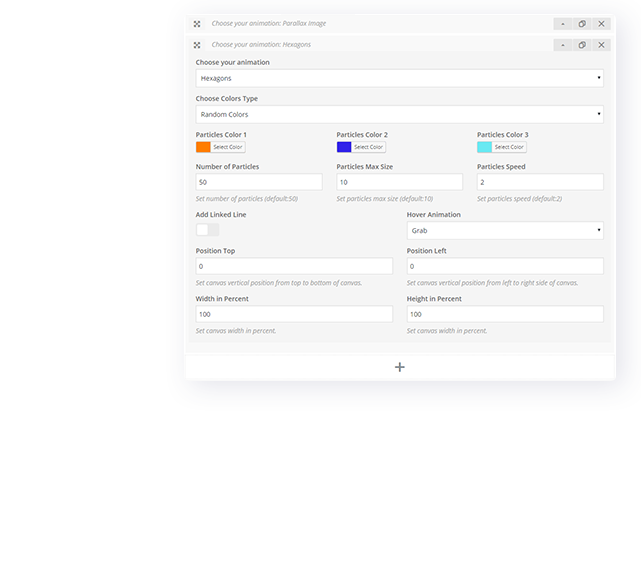The image size is (641, 570).
Task: Open the Hover Animation dropdown
Action: [x=504, y=231]
